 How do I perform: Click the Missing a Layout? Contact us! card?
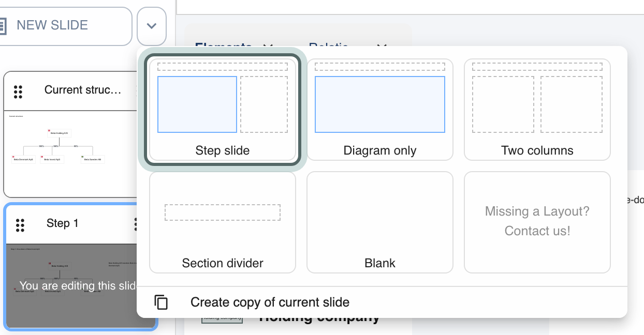point(537,222)
